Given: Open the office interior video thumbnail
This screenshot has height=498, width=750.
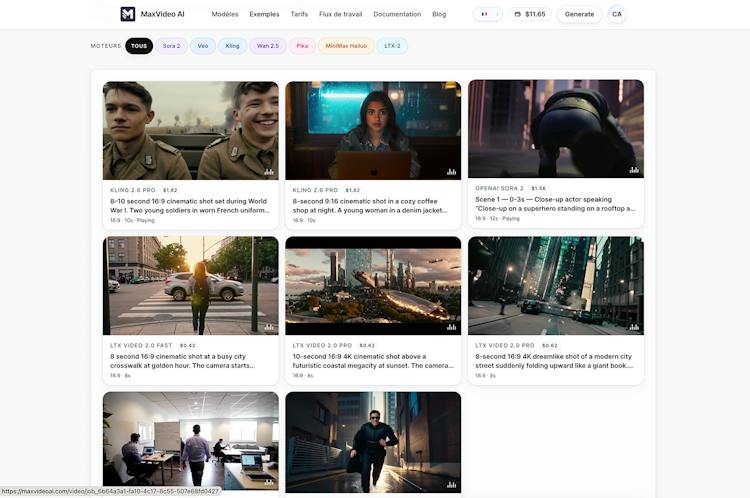Looking at the screenshot, I should [190, 441].
